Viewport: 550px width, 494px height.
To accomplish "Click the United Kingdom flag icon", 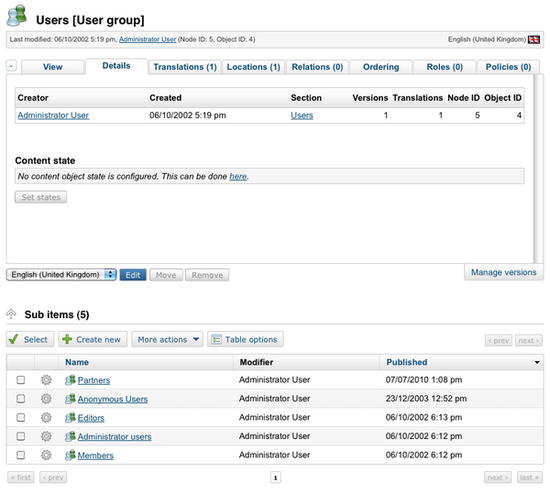I will 534,40.
